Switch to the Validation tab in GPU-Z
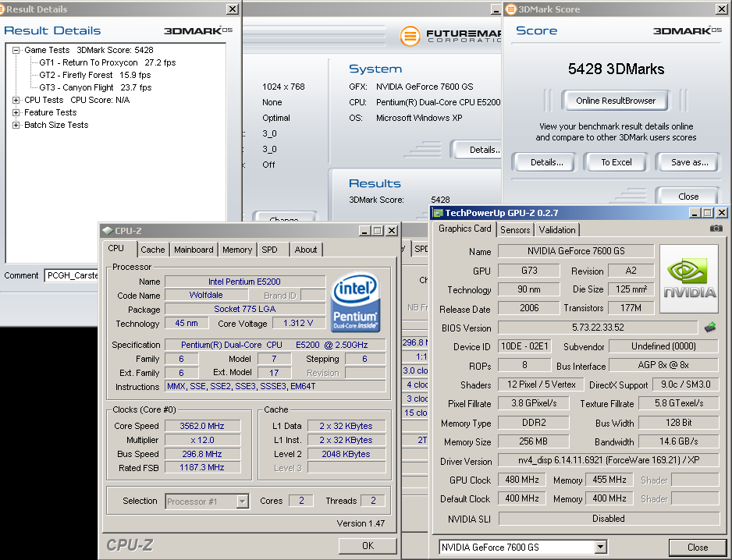 tap(557, 229)
